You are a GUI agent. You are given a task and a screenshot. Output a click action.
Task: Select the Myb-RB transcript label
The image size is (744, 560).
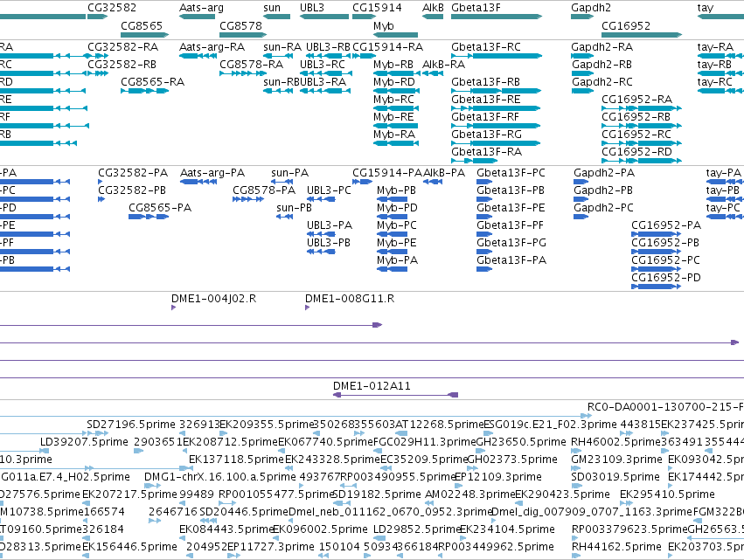click(393, 65)
